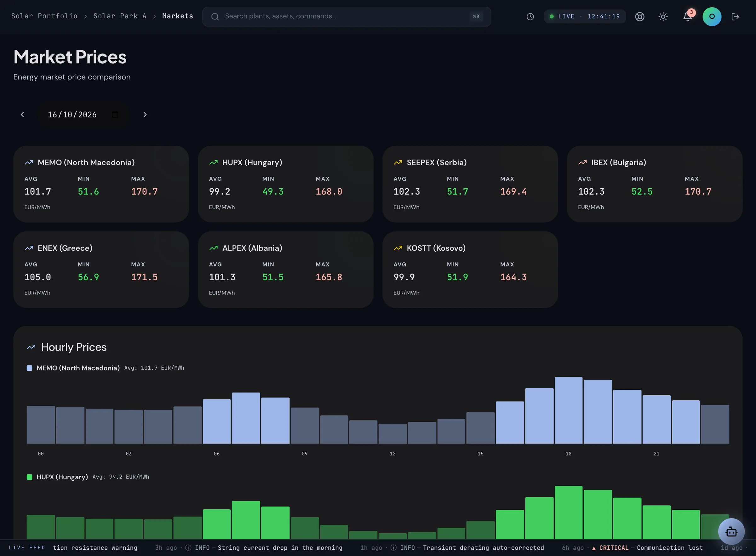
Task: Click HUPX green legend swatch
Action: click(x=29, y=477)
